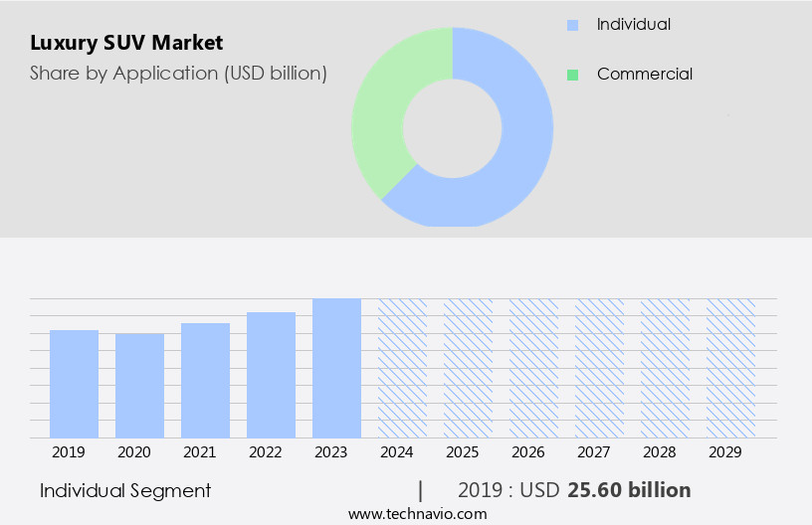This screenshot has height=525, width=812.
Task: Select the 2020 solid bar
Action: [x=139, y=386]
